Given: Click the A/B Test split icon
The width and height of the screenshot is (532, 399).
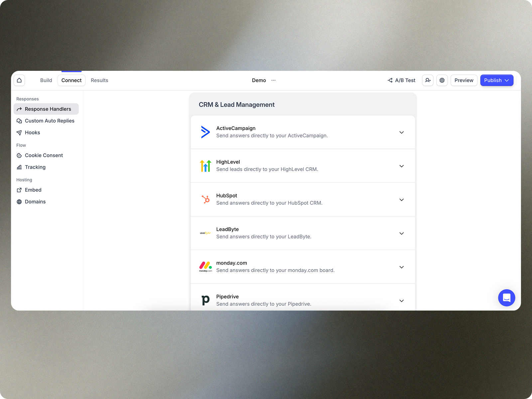Looking at the screenshot, I should click(390, 80).
